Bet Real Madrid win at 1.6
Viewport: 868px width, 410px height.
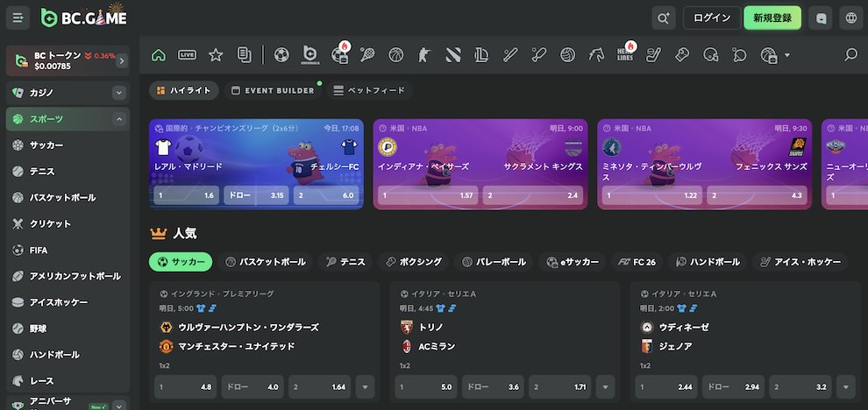point(186,195)
